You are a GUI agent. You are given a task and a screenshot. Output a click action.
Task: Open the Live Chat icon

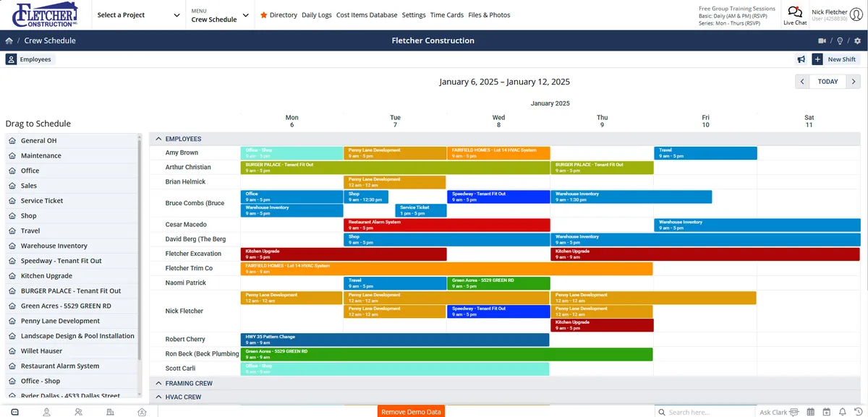tap(794, 12)
